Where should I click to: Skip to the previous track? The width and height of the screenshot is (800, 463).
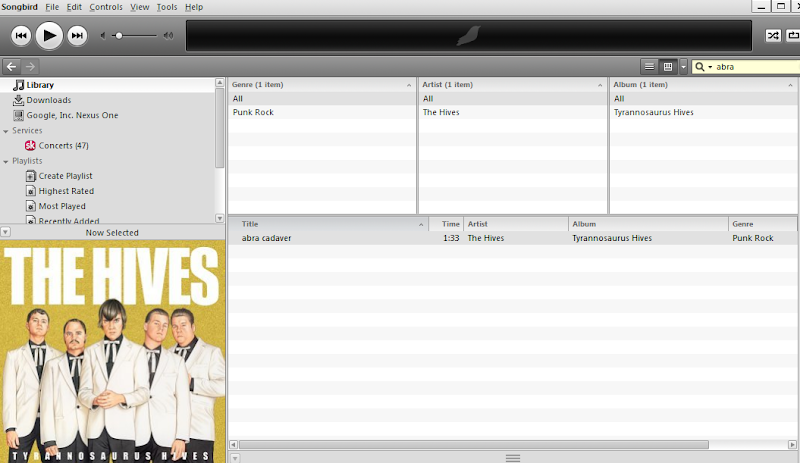pos(21,36)
